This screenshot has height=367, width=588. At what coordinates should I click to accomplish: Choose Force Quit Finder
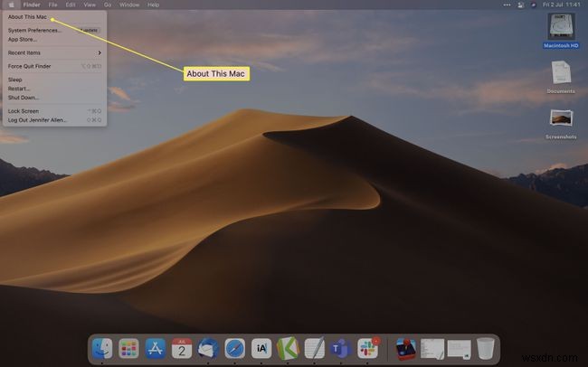(31, 66)
